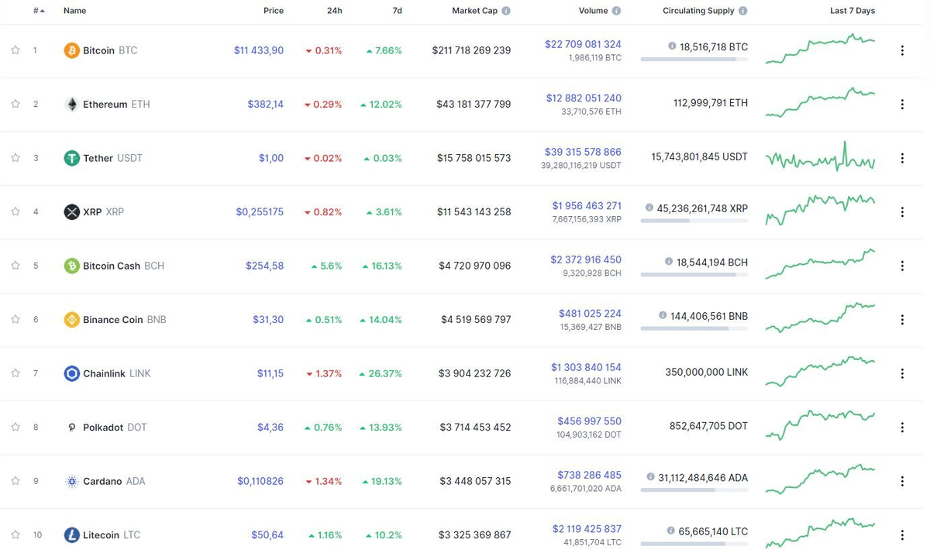Click info icon beside BNB circulating supply
Viewport: 930px width, 560px height.
coord(663,315)
